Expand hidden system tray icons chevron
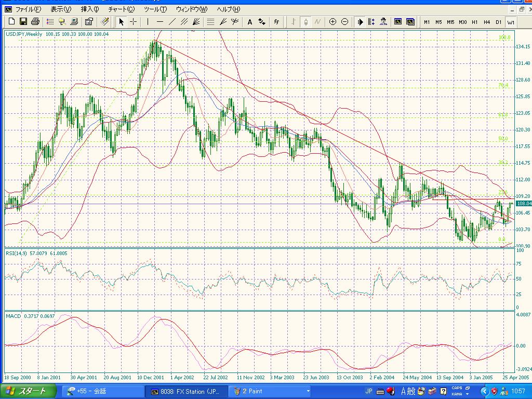 [x=484, y=391]
